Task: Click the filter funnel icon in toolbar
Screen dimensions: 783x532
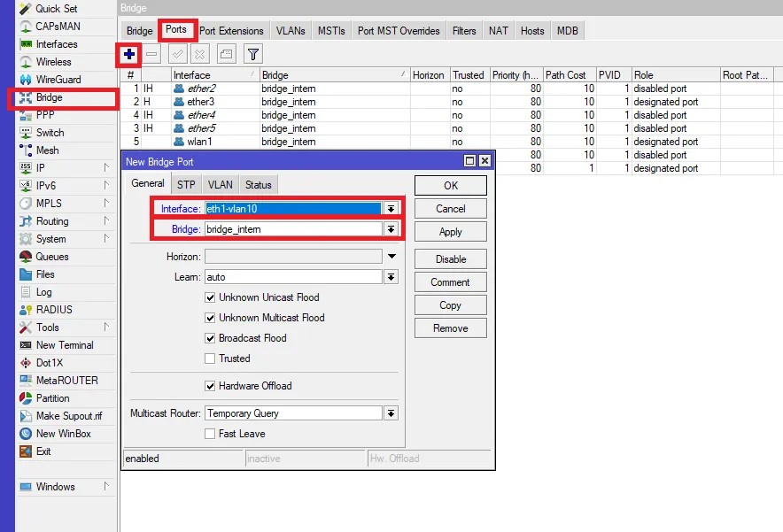Action: [x=252, y=54]
